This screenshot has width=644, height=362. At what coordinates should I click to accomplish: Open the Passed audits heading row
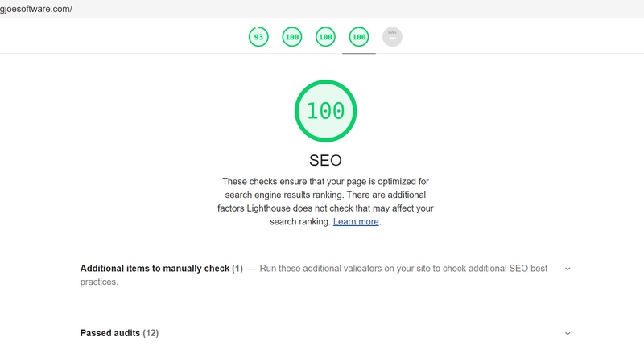click(x=325, y=333)
